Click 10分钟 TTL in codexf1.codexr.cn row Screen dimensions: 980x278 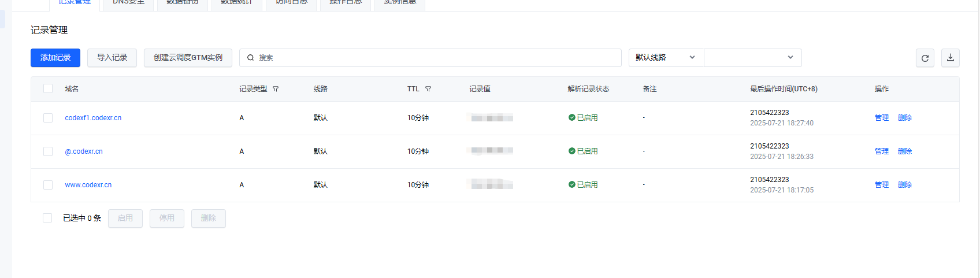coord(418,118)
